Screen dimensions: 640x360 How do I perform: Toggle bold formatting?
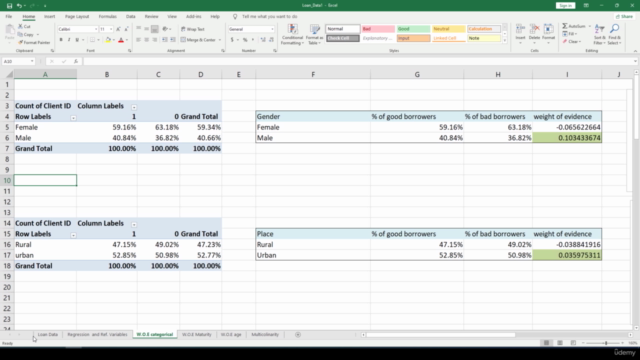[x=61, y=40]
